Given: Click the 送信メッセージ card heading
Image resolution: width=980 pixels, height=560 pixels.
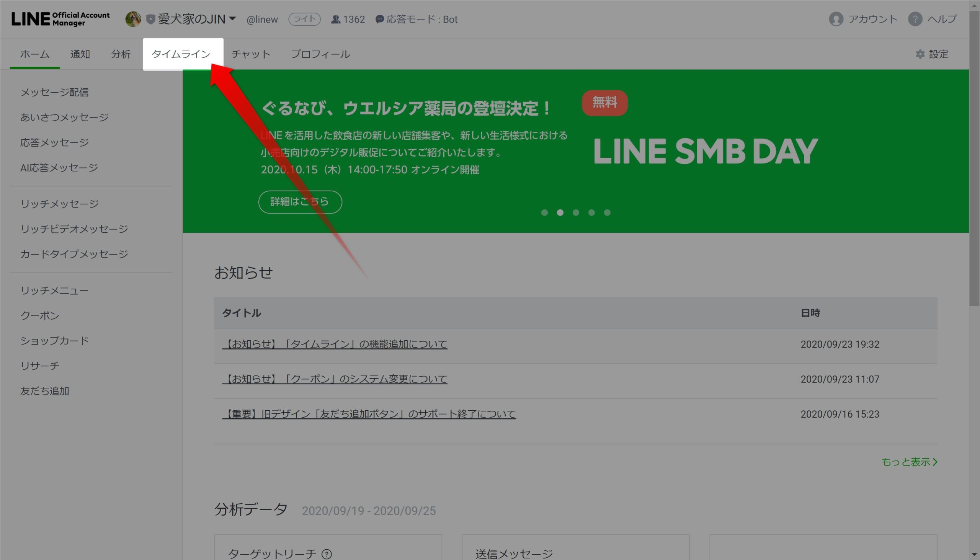Looking at the screenshot, I should (x=514, y=554).
